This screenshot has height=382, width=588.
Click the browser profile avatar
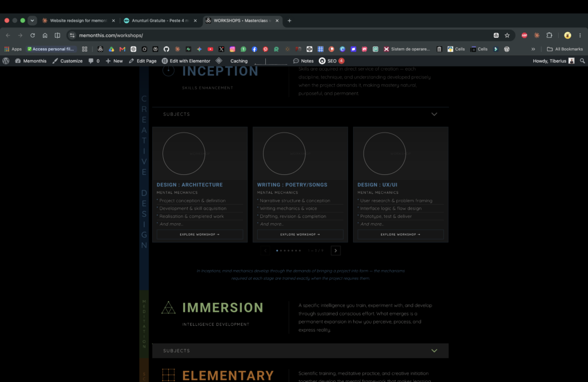tap(567, 35)
